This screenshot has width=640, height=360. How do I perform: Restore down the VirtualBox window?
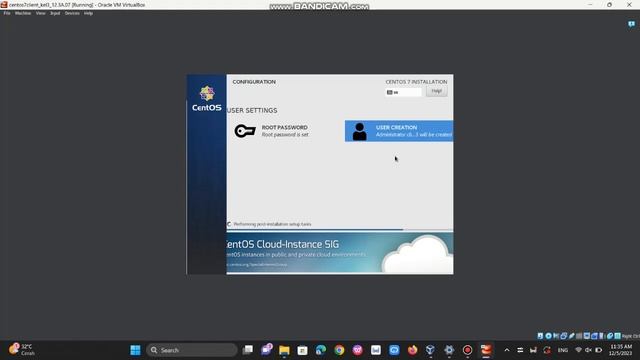tap(609, 4)
